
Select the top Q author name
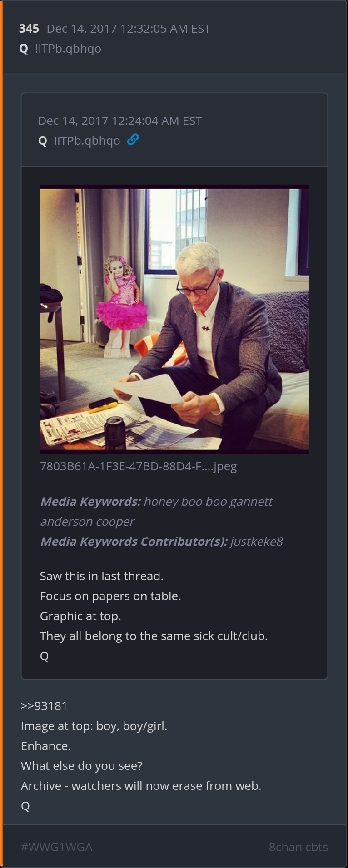pos(24,49)
